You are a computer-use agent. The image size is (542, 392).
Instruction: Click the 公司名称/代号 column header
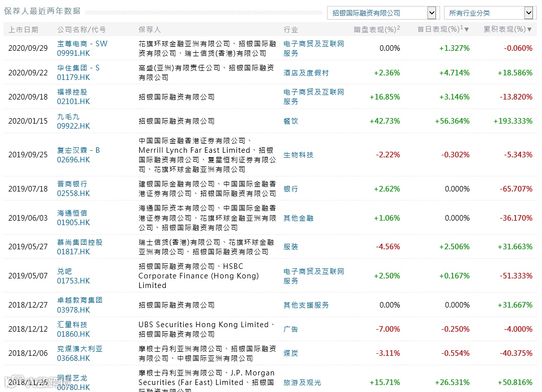coord(81,30)
